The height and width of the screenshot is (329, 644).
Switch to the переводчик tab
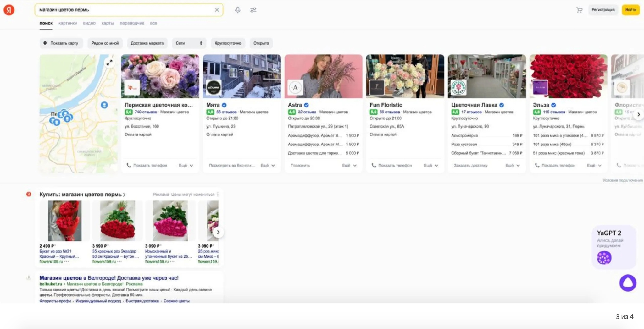coord(132,23)
